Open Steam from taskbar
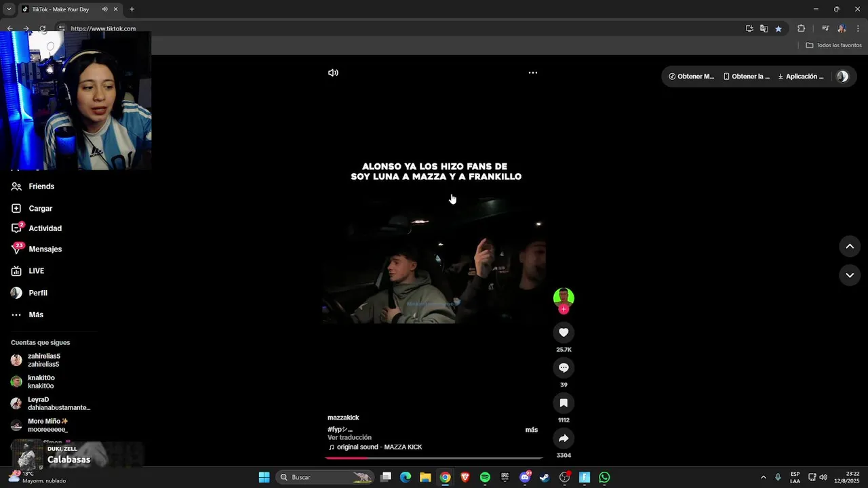 (x=545, y=477)
